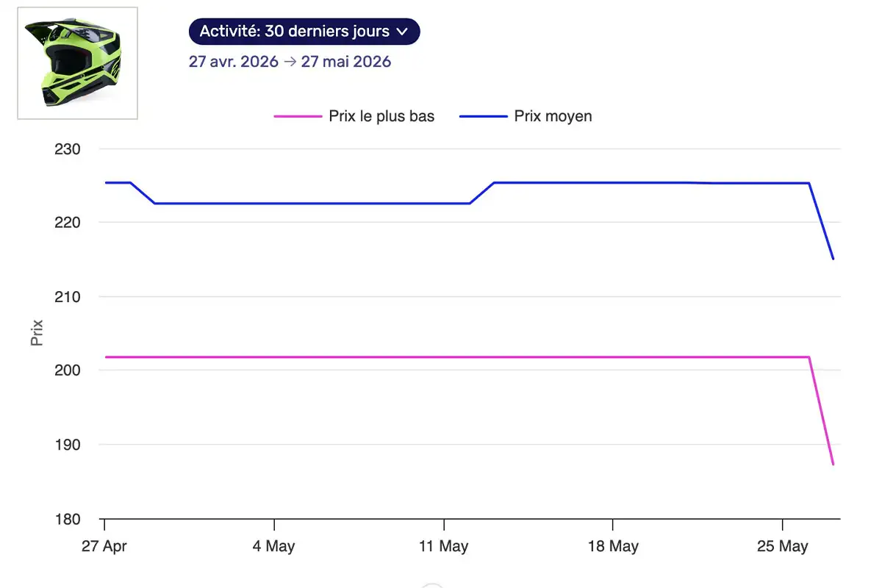Open the green motocross helmet thumbnail
Screen dimensions: 882x588
(x=77, y=63)
